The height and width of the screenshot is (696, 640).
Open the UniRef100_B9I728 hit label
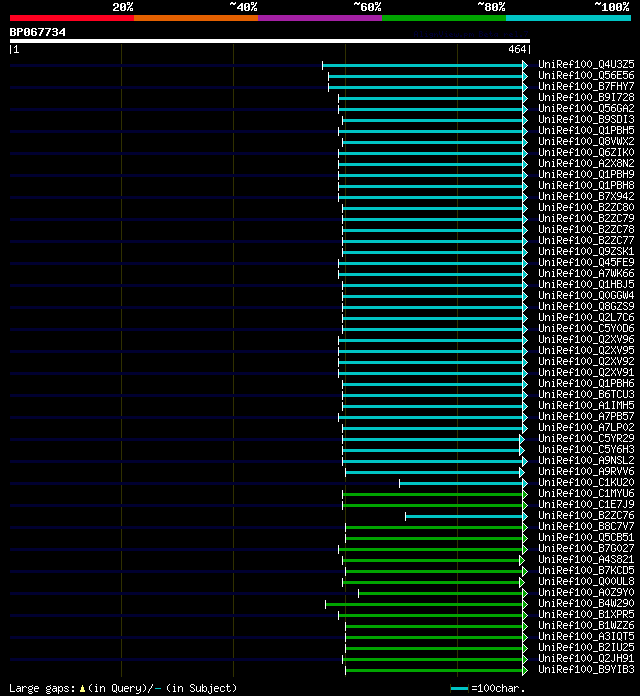[586, 97]
